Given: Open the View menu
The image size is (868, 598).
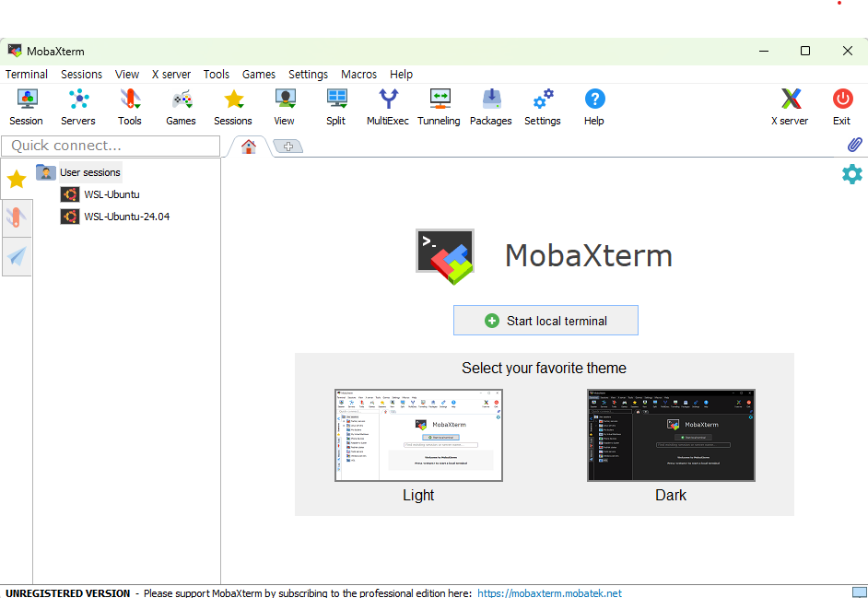Looking at the screenshot, I should tap(127, 75).
